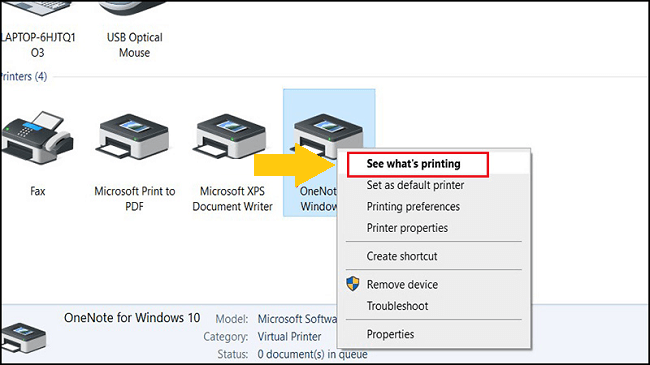Screen dimensions: 650x365
Task: Collapse the Printers (4) group header
Action: 24,76
